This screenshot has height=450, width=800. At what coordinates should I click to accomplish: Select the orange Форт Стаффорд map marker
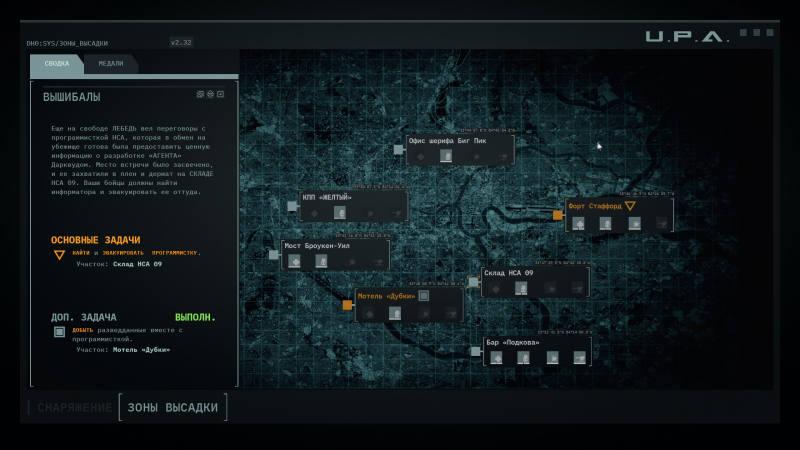tap(558, 215)
